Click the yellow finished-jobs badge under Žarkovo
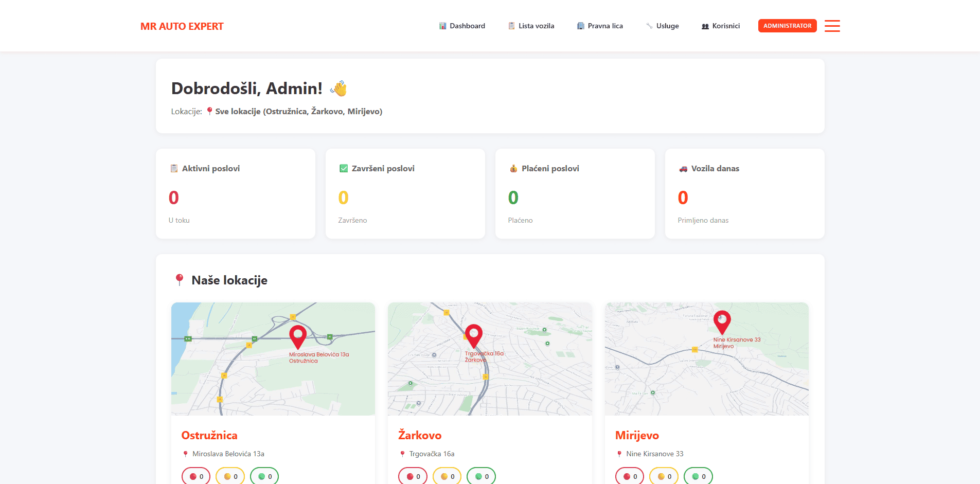The width and height of the screenshot is (980, 484). 447,476
